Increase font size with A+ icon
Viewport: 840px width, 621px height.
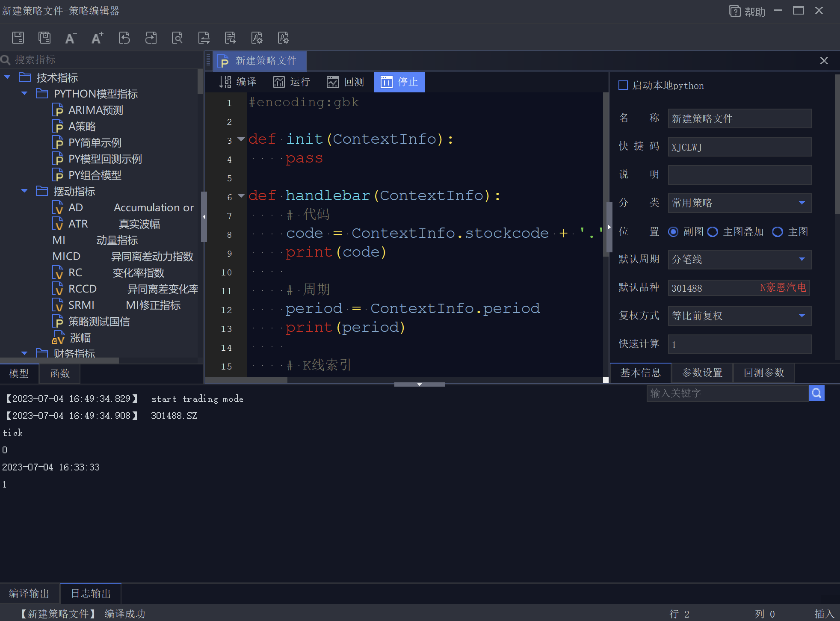pos(98,38)
